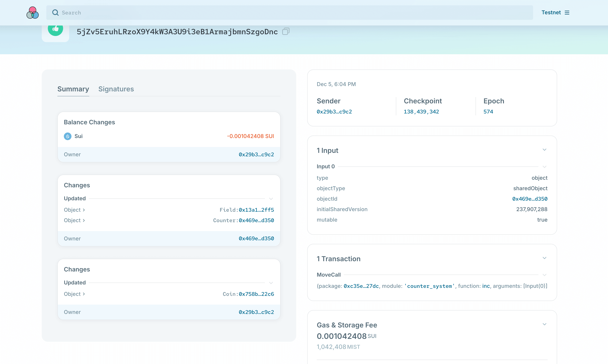Collapse the Gas & Storage Fee panel

click(544, 324)
